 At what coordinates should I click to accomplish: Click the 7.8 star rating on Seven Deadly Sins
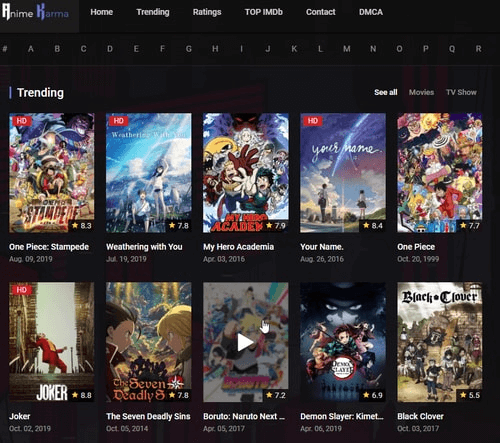point(179,395)
